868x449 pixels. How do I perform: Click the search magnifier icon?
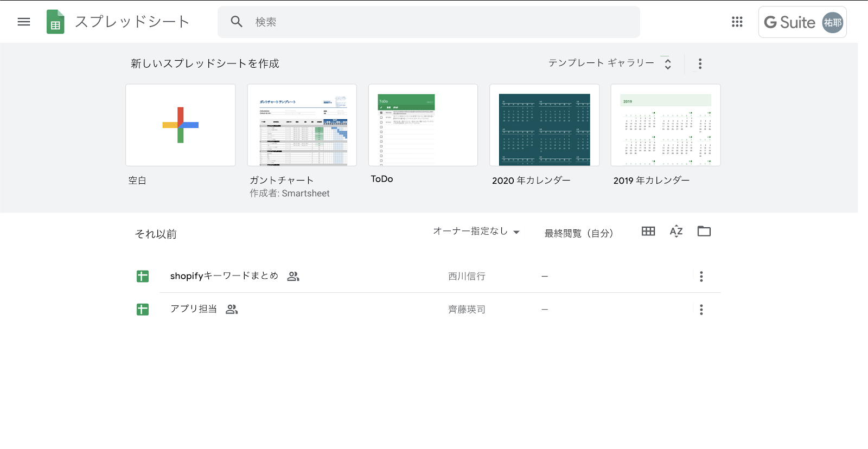[237, 22]
